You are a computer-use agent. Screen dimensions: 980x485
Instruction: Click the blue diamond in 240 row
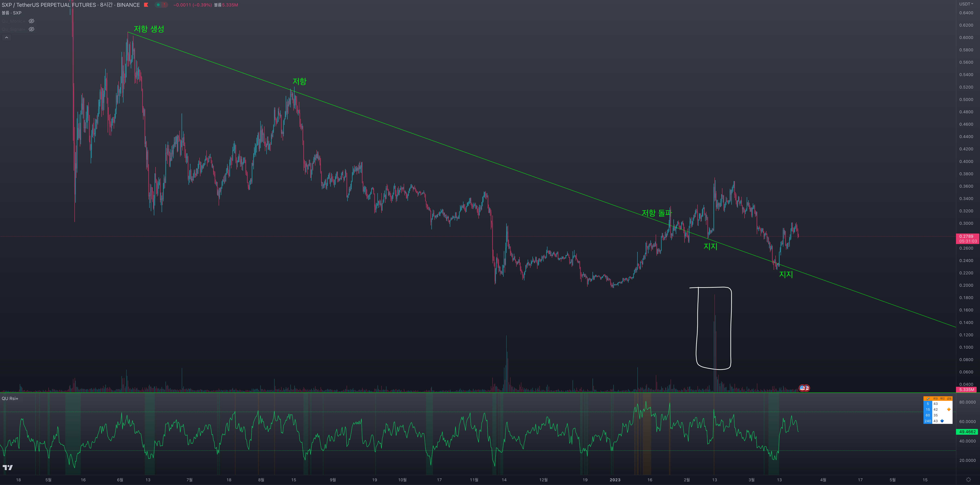pos(942,421)
